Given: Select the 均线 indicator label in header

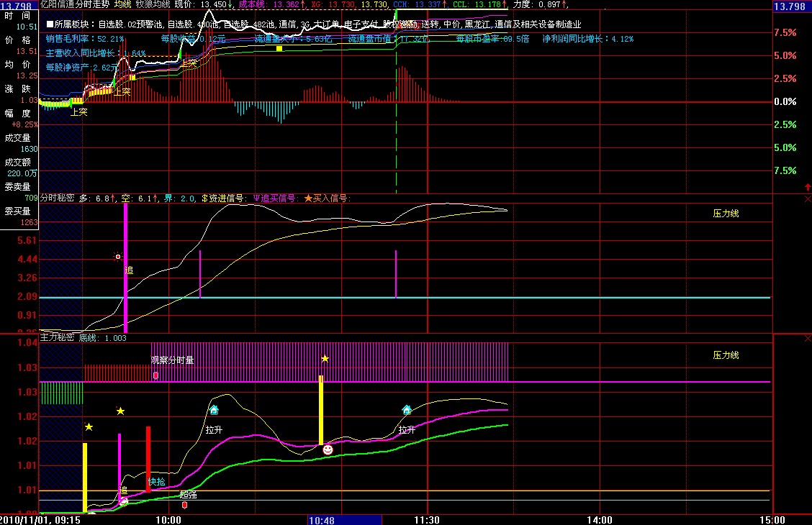Looking at the screenshot, I should pos(123,4).
